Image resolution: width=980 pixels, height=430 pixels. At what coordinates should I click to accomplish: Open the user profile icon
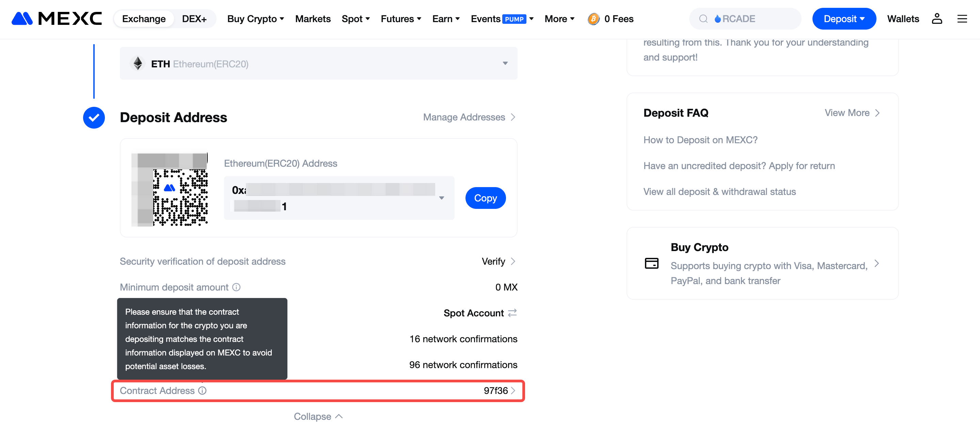[937, 19]
